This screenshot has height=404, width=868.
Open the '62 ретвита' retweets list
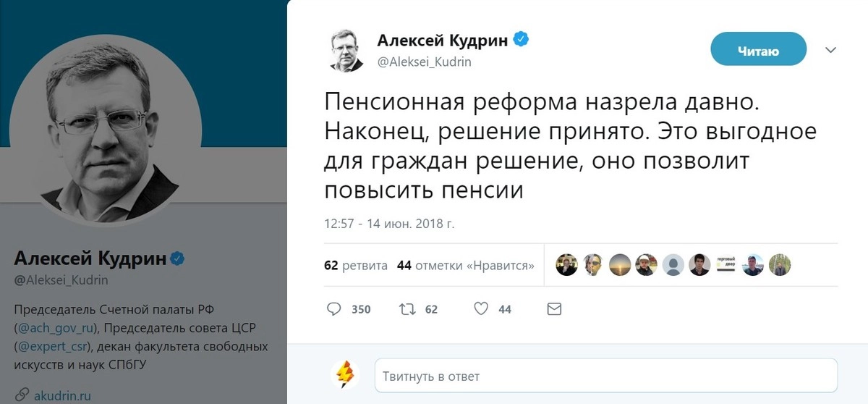356,266
